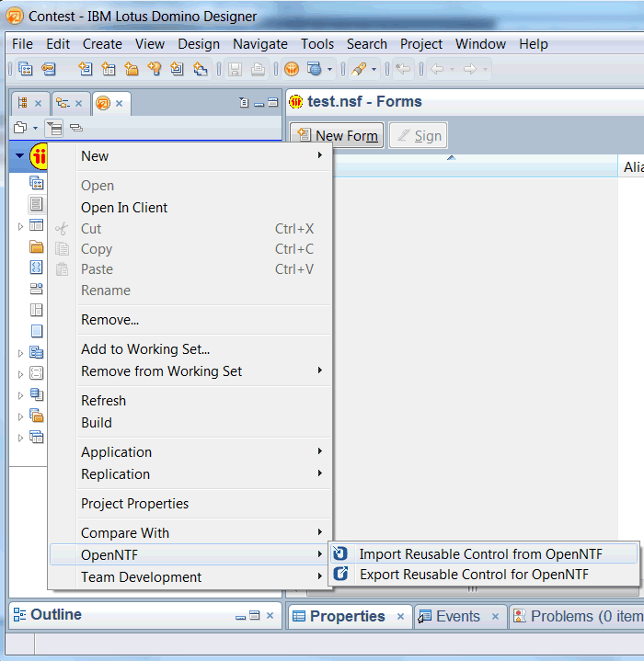
Task: Select Open In Client from context menu
Action: coord(190,208)
